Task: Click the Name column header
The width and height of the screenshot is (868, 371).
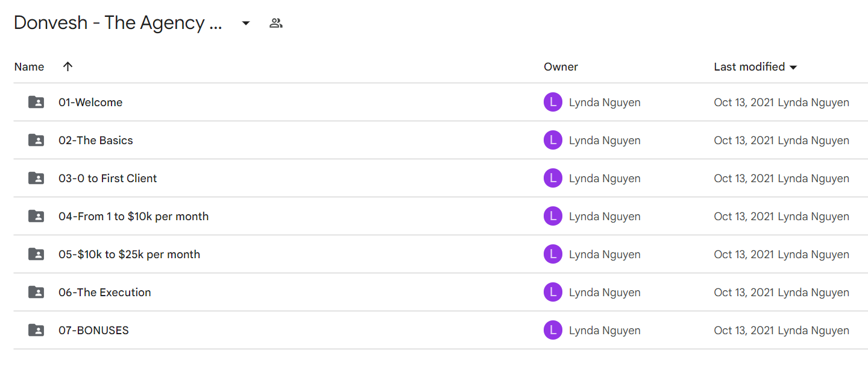Action: 29,67
